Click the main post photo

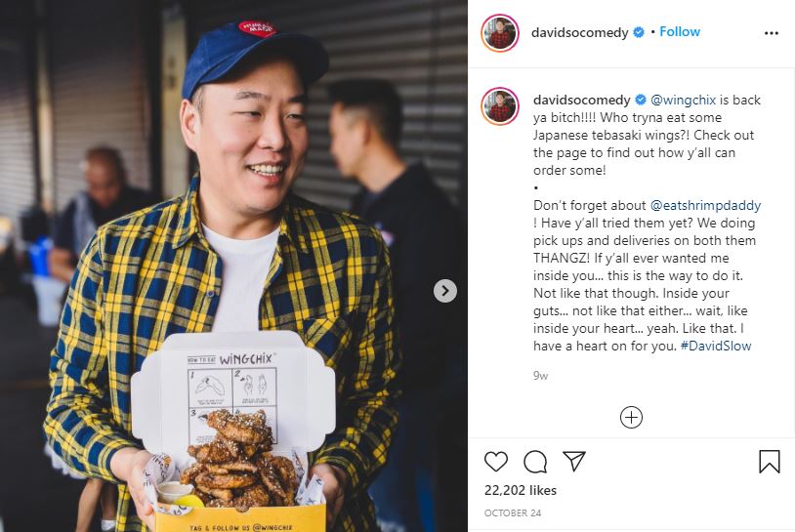click(233, 266)
